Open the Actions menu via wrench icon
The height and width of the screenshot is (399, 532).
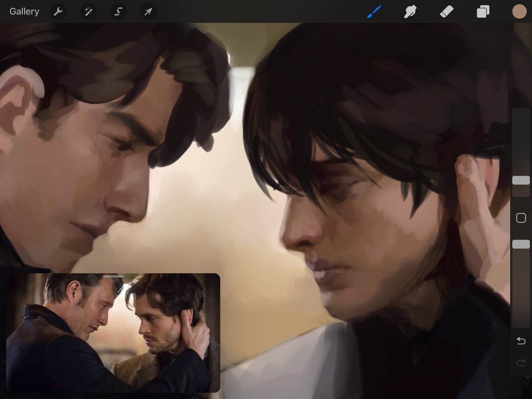[x=59, y=12]
